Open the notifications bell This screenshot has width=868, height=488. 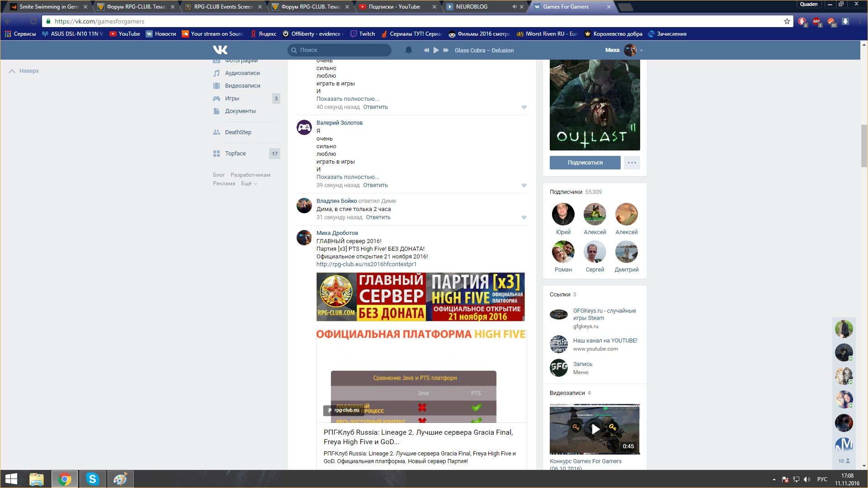coord(408,50)
